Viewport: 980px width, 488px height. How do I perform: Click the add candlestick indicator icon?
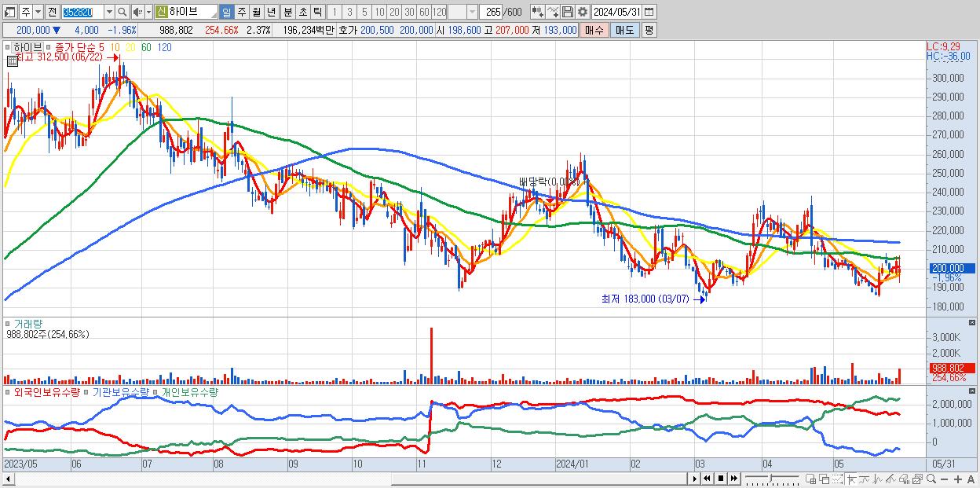(x=538, y=12)
